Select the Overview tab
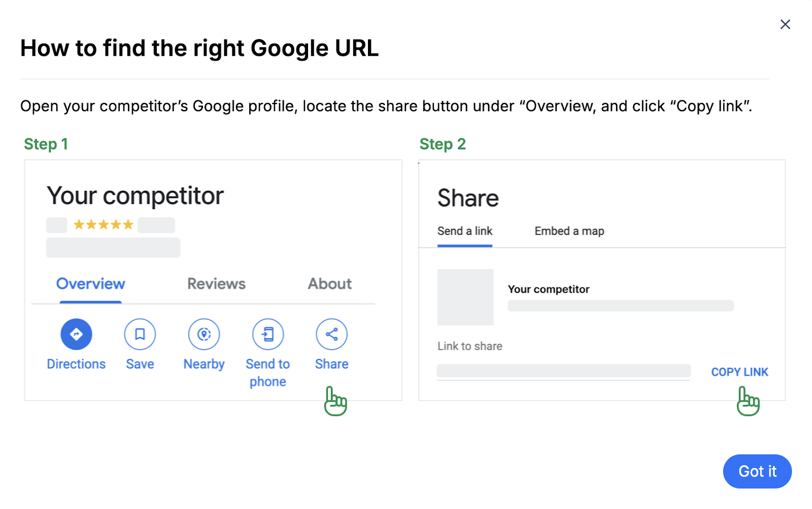Viewport: 812px width, 509px height. (x=91, y=284)
